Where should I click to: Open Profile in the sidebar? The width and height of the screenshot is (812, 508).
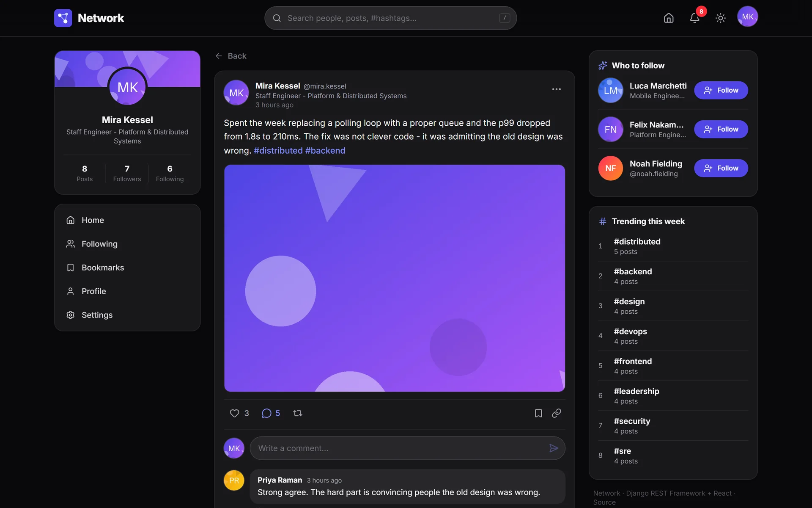[x=127, y=291]
